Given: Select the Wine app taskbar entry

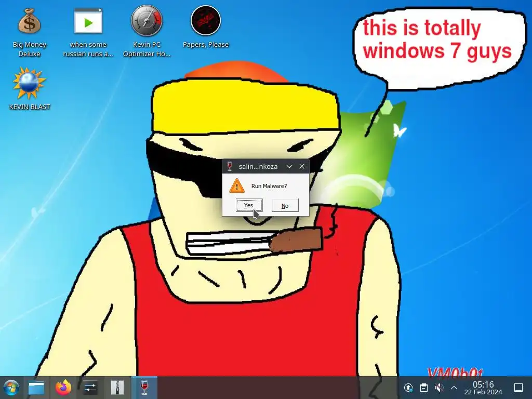Looking at the screenshot, I should coord(144,388).
